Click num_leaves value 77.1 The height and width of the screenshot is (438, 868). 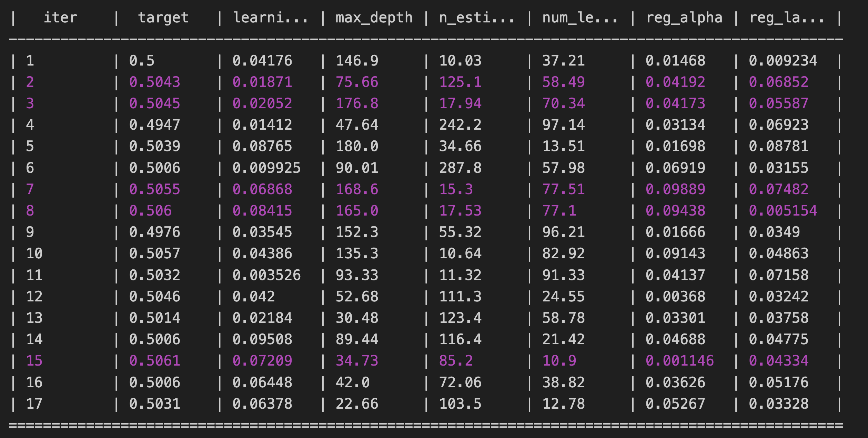point(559,211)
